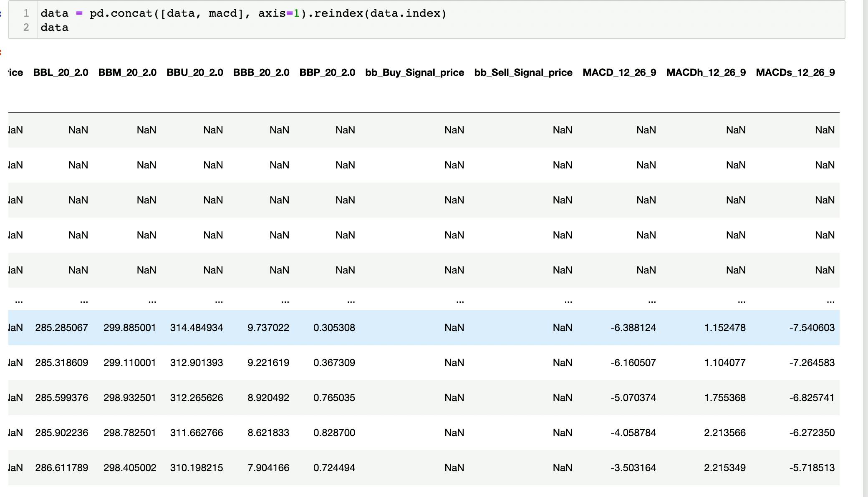
Task: Select the bb_Sell_Signal_price column header
Action: [523, 73]
